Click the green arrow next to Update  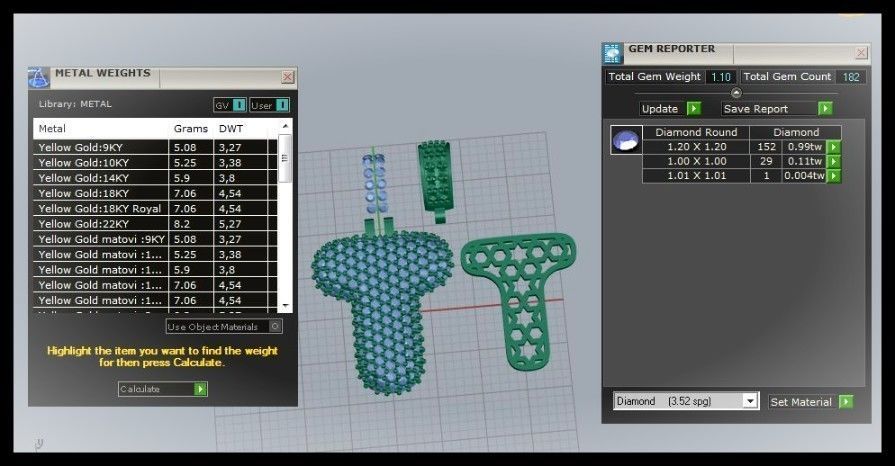click(694, 109)
